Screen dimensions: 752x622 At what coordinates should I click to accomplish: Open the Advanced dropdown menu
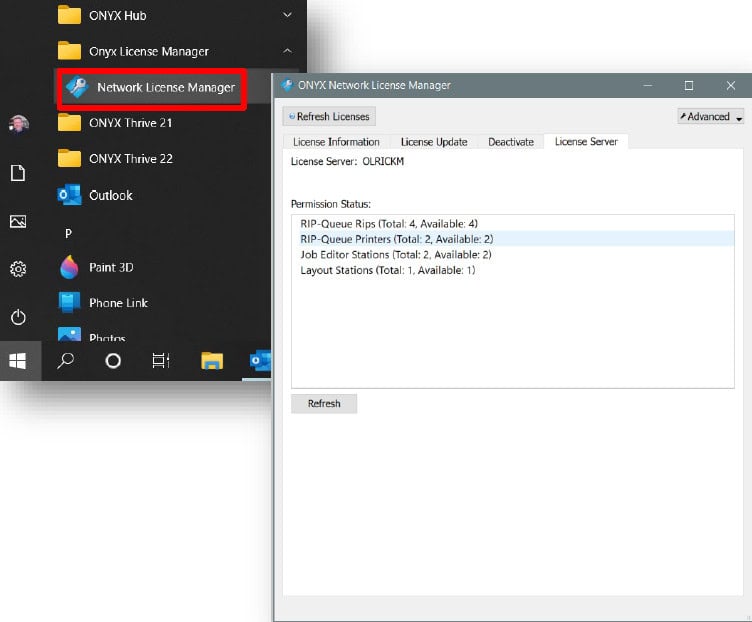click(x=710, y=117)
